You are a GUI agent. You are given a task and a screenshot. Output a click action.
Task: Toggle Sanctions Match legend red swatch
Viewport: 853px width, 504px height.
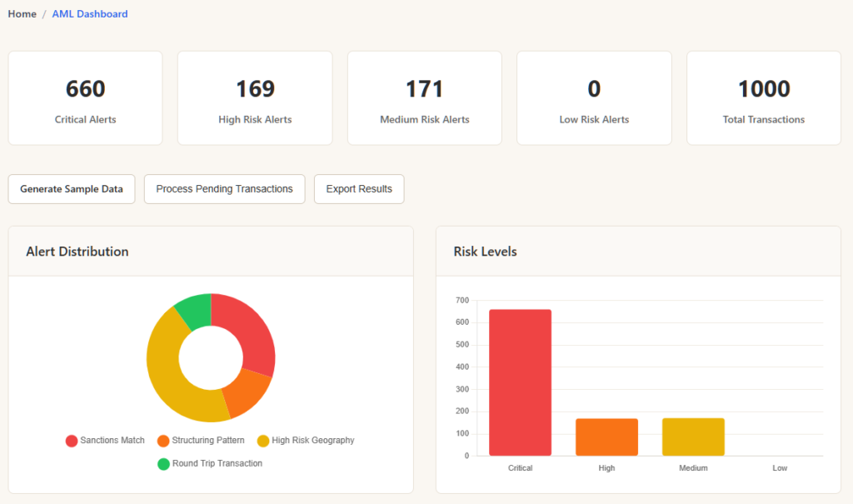[72, 441]
